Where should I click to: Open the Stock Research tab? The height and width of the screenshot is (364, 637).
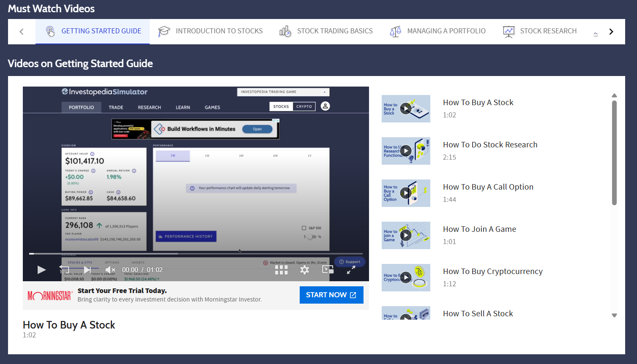(539, 31)
